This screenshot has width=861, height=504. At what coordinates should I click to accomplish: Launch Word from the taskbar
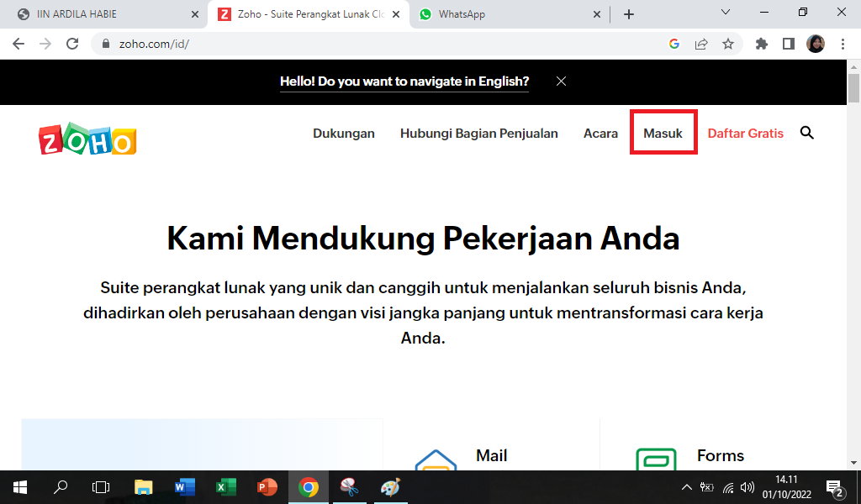[x=184, y=487]
